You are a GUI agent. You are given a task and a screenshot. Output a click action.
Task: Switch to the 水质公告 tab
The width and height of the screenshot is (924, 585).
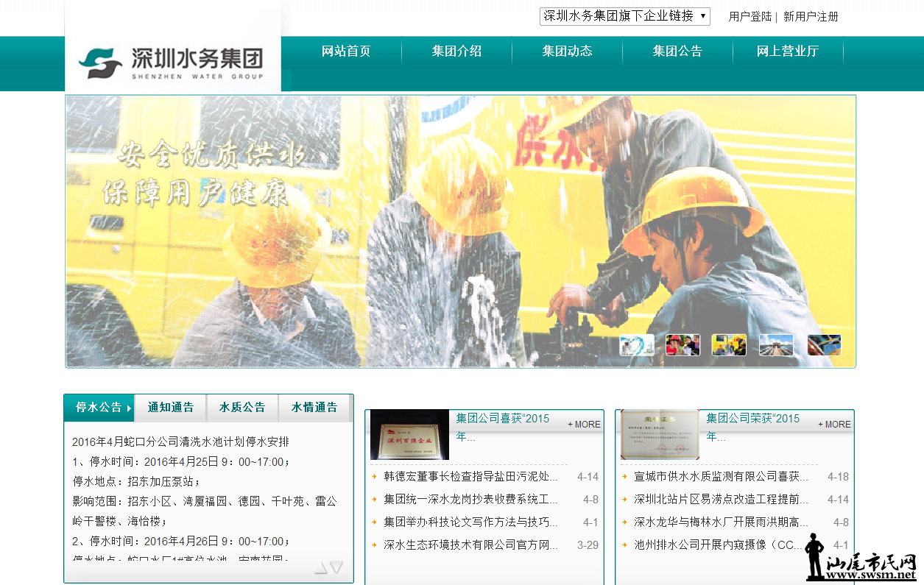(242, 408)
